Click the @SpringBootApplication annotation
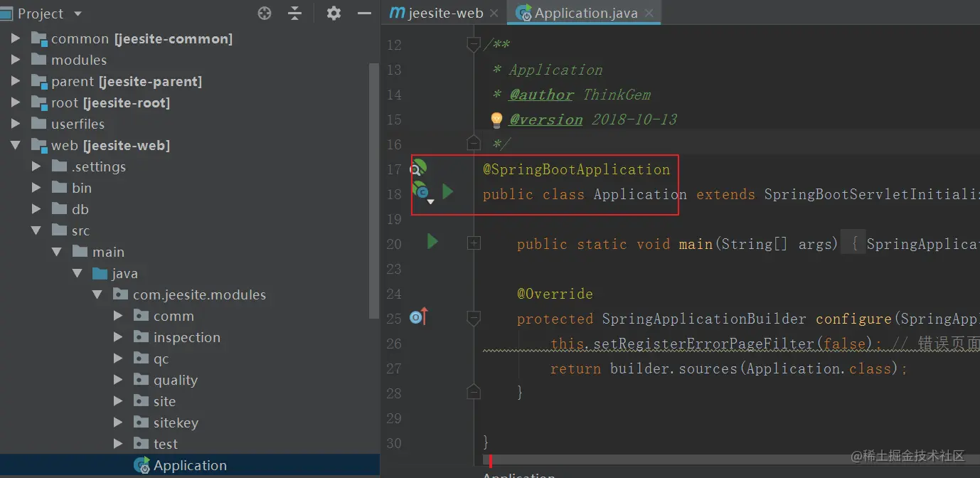 click(577, 169)
